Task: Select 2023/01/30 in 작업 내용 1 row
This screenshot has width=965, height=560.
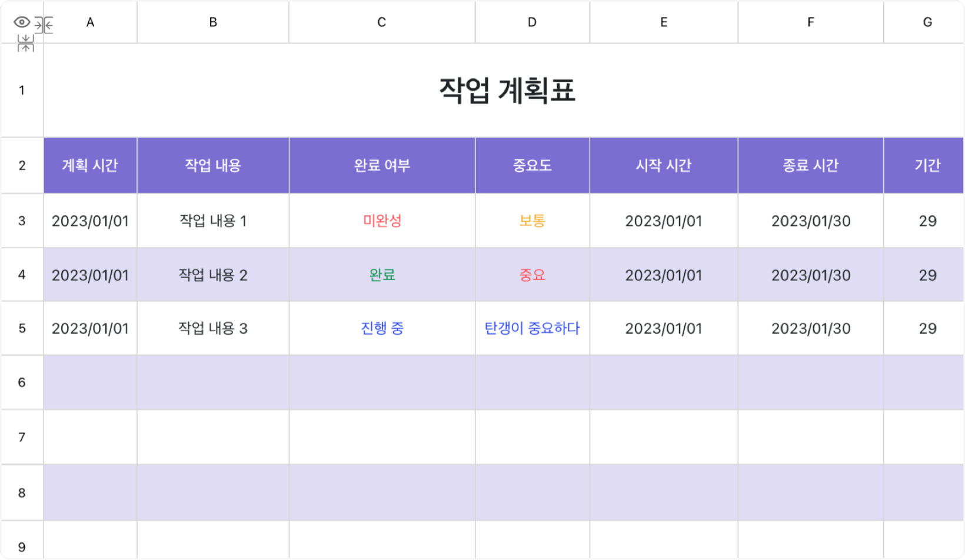Action: pyautogui.click(x=811, y=221)
